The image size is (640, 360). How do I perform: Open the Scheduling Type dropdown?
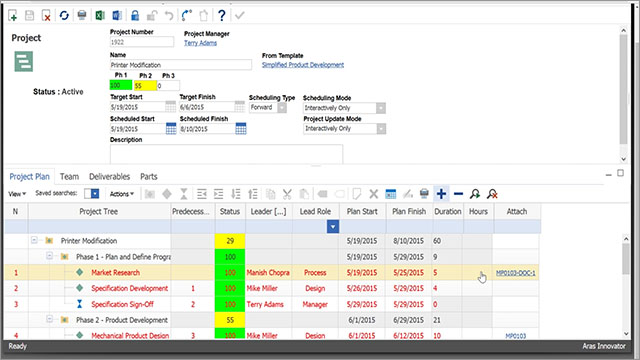coord(282,108)
